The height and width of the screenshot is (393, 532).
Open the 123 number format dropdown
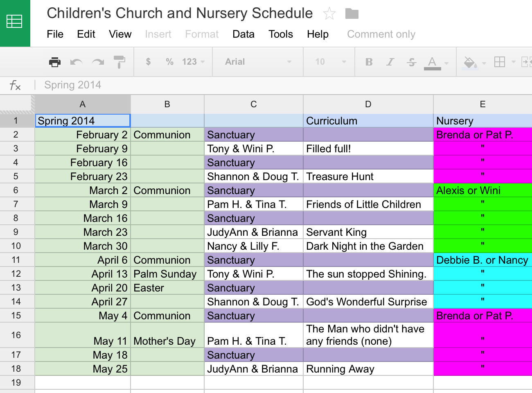click(x=193, y=62)
